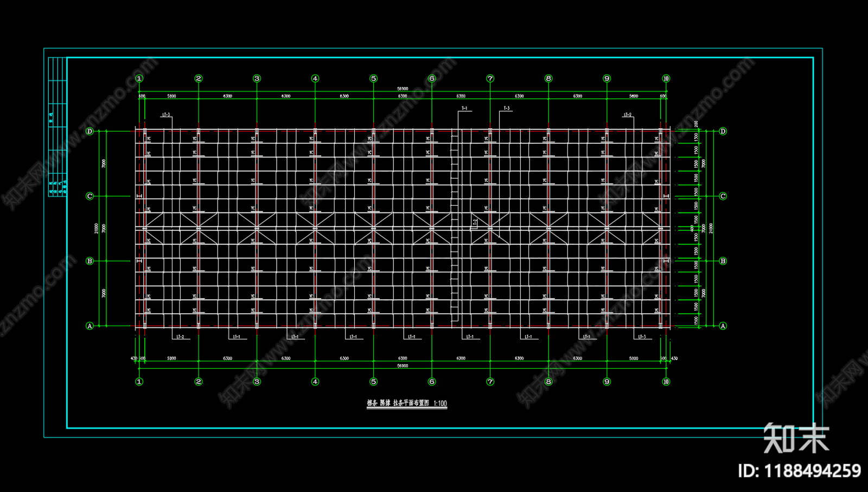The height and width of the screenshot is (492, 868).
Task: Pick axis bubble A on the left side
Action: click(90, 326)
